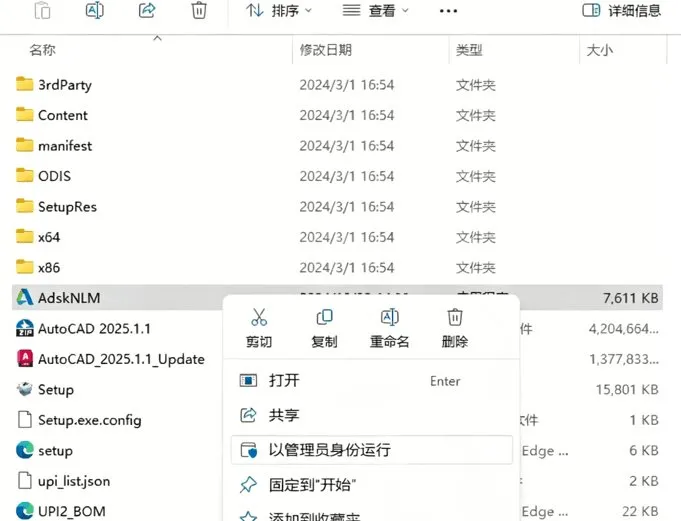Click the 7,611 KB size value
The height and width of the screenshot is (521, 681).
point(631,298)
